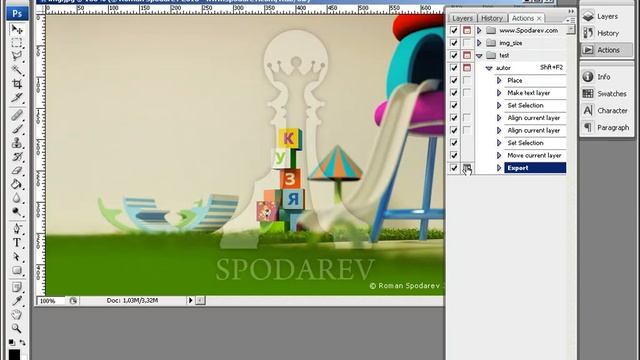The width and height of the screenshot is (640, 360).
Task: Select the Slice tool
Action: click(17, 98)
